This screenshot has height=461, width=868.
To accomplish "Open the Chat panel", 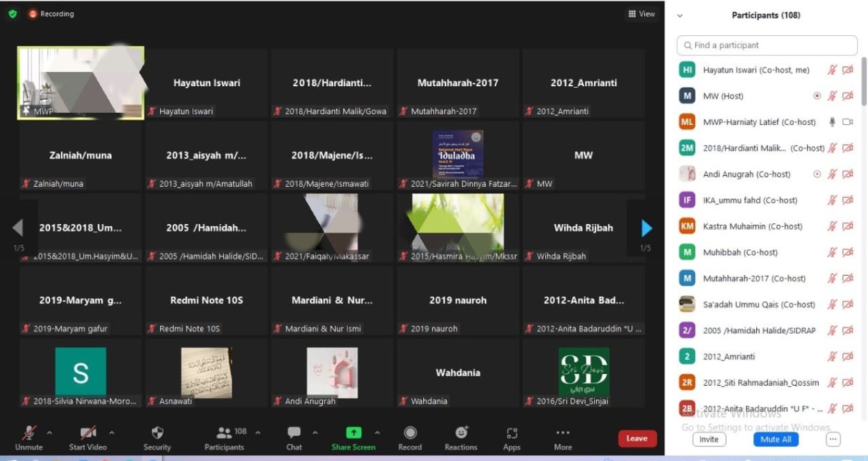I will [294, 437].
